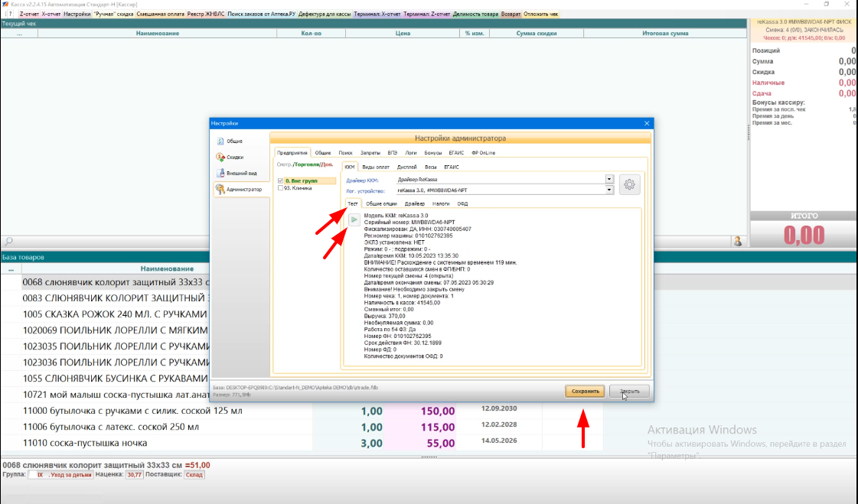This screenshot has height=504, width=858.
Task: Click the "Ручная" скидка toolbar button
Action: click(x=113, y=15)
